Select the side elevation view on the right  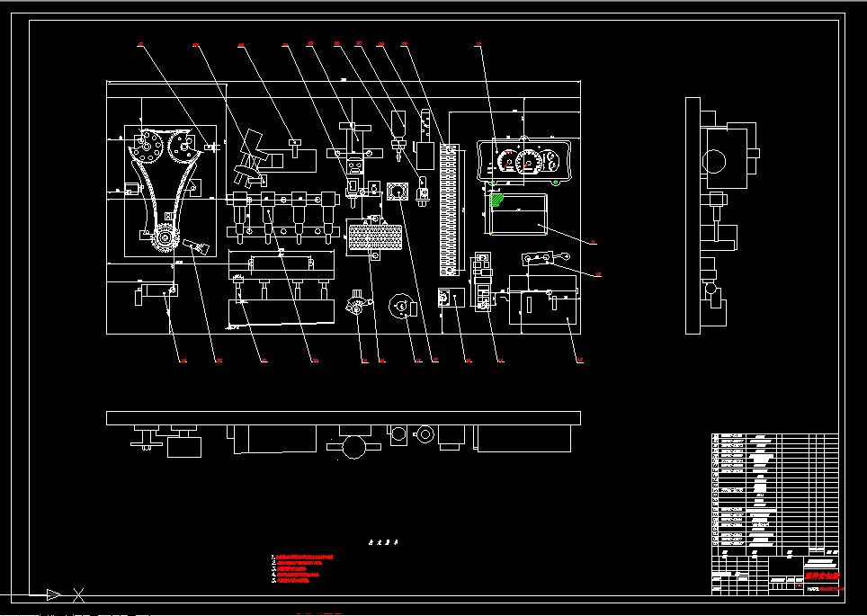(x=722, y=216)
